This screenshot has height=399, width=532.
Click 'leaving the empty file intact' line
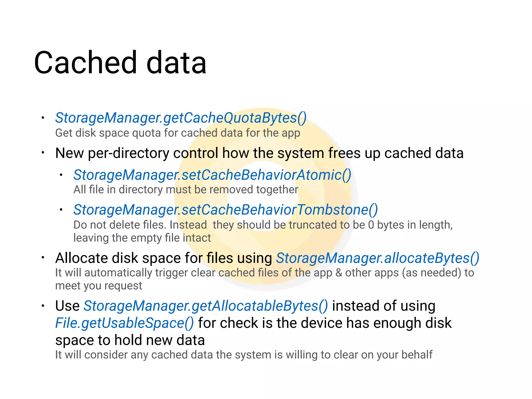click(142, 238)
